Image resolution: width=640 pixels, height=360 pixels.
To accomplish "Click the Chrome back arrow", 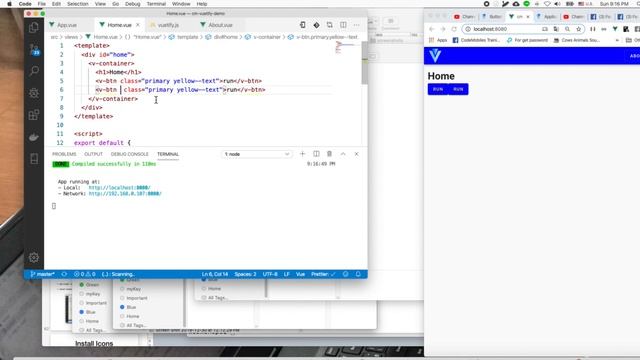I will point(431,29).
